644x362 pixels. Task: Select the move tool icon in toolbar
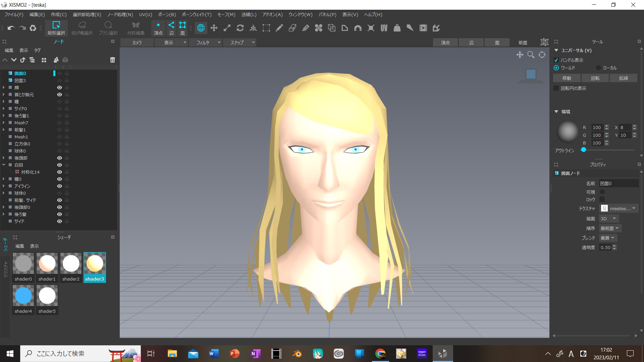214,28
